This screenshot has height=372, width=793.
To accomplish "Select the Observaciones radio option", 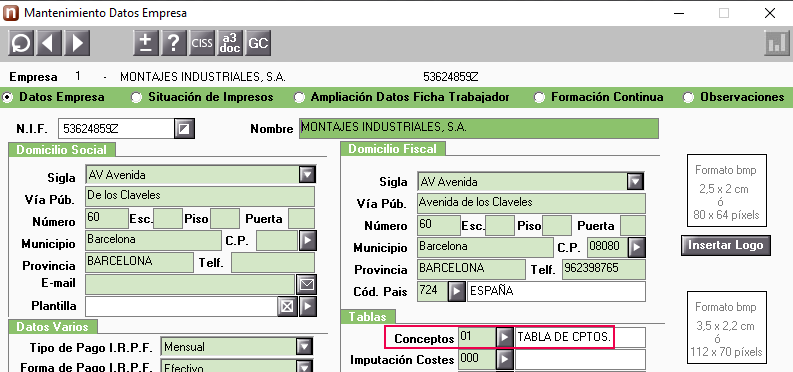I will [x=688, y=98].
